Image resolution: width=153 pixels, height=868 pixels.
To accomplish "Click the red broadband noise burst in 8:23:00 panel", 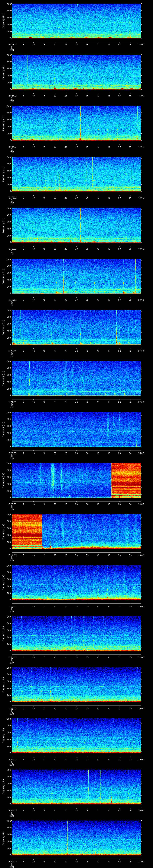I will [x=126, y=481].
